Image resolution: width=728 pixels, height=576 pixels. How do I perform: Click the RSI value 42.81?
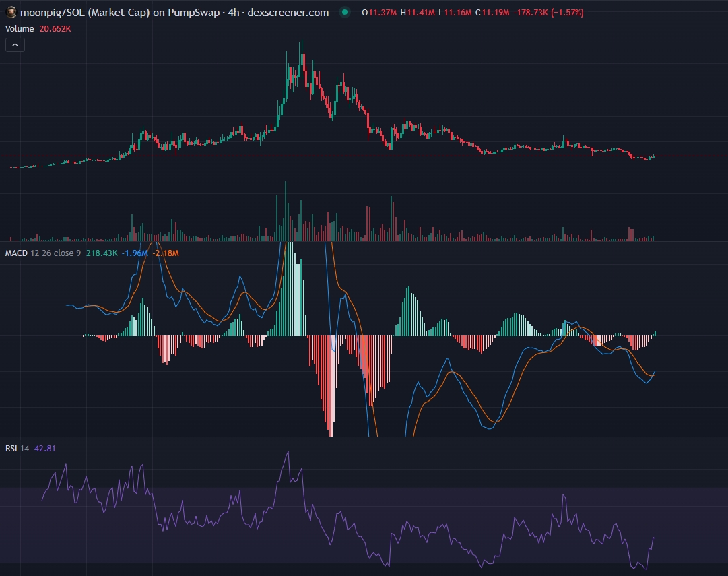[x=45, y=449]
